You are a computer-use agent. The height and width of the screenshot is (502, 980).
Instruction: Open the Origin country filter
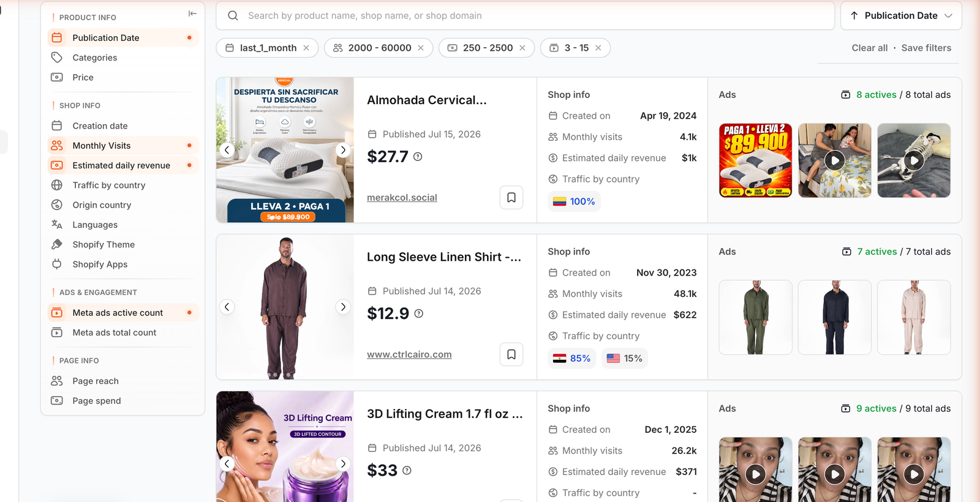click(123, 204)
